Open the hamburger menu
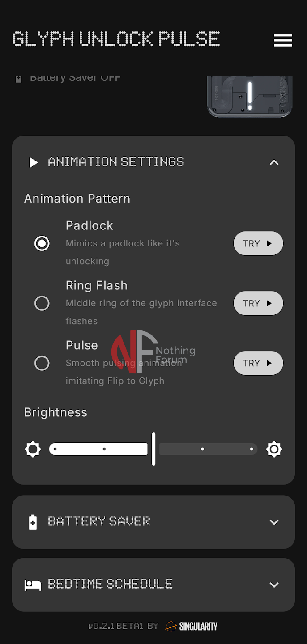Screen dimensions: 307x644 pos(283,40)
